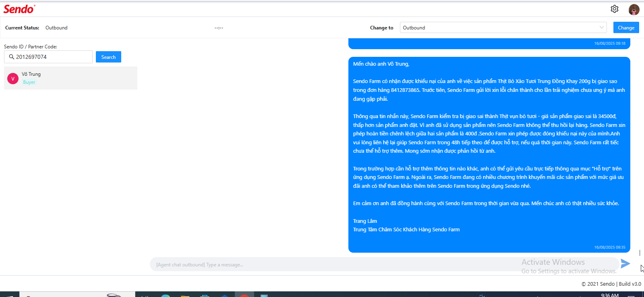The height and width of the screenshot is (297, 644).
Task: Click the Current Status label
Action: click(x=22, y=28)
